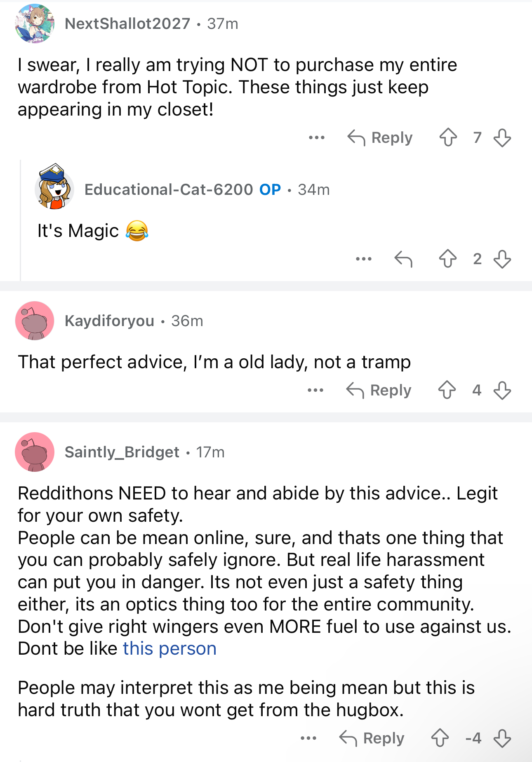Viewport: 532px width, 762px height.
Task: Downvote the "It's Magic" reply
Action: pyautogui.click(x=502, y=259)
